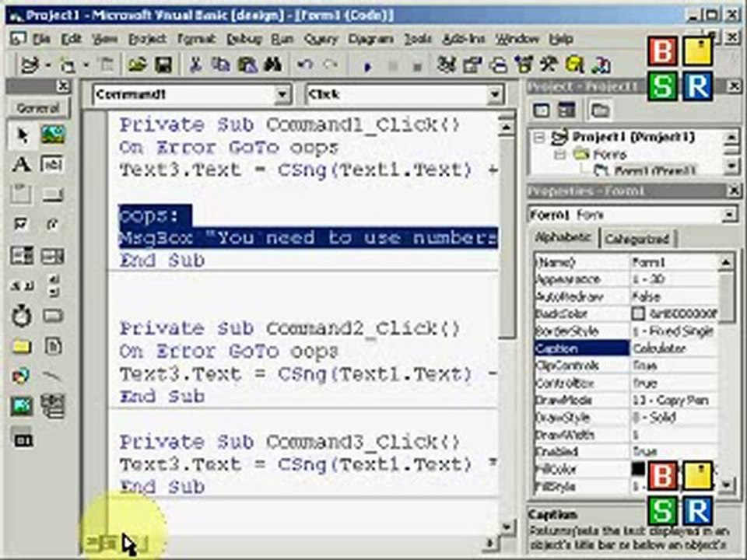This screenshot has height=560, width=747.
Task: Select the ComboBox control in the toolbox
Action: pyautogui.click(x=22, y=256)
